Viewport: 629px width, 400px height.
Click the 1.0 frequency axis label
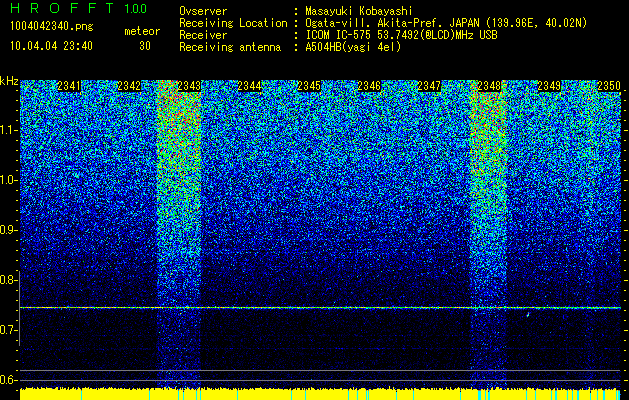point(8,180)
